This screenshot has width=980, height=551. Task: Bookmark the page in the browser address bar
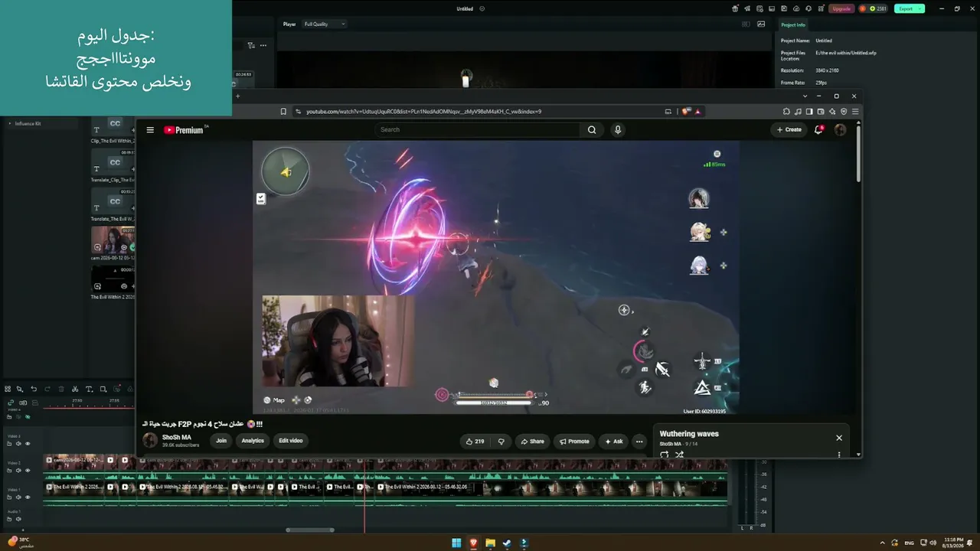pos(283,112)
